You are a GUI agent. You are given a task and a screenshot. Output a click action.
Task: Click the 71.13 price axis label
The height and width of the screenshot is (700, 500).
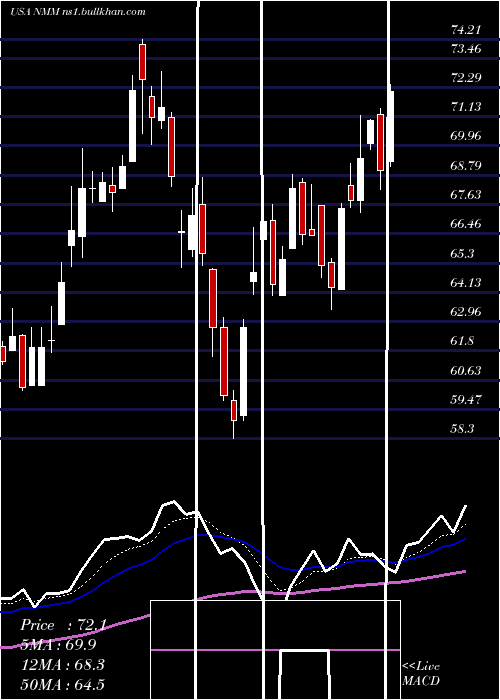click(x=466, y=107)
